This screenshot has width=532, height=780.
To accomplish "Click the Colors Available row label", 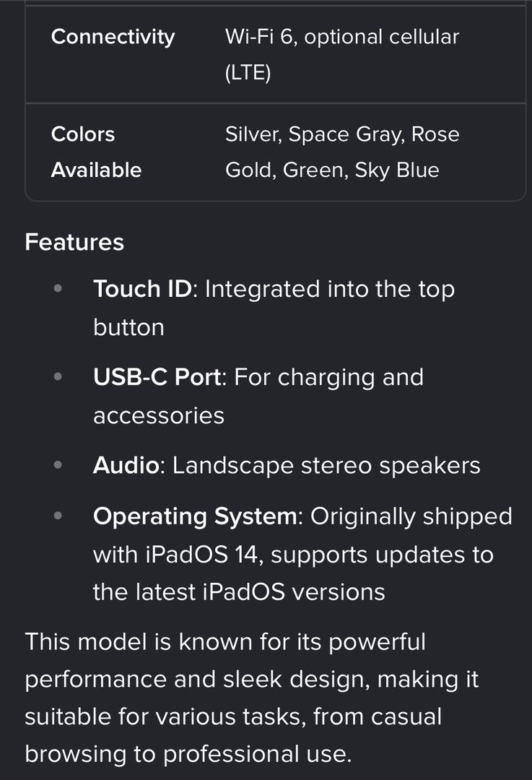I will tap(96, 152).
